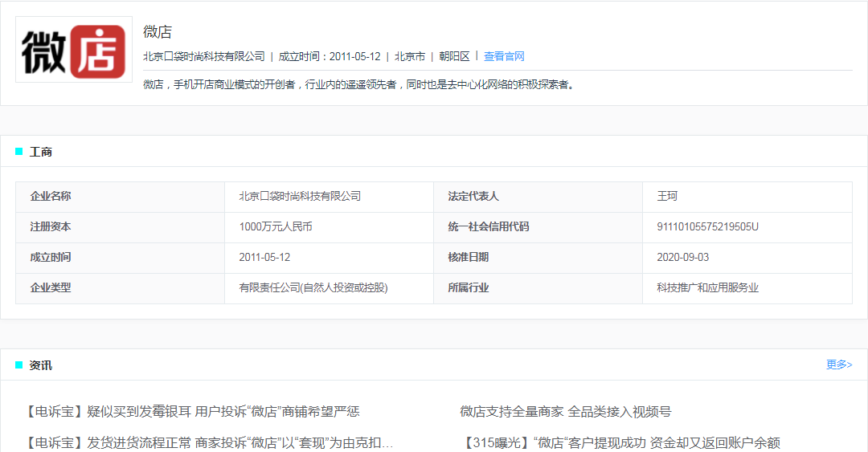Open news about 疑似买到发霉银耳 complaint
Viewport: 868px width, 452px height.
click(191, 412)
